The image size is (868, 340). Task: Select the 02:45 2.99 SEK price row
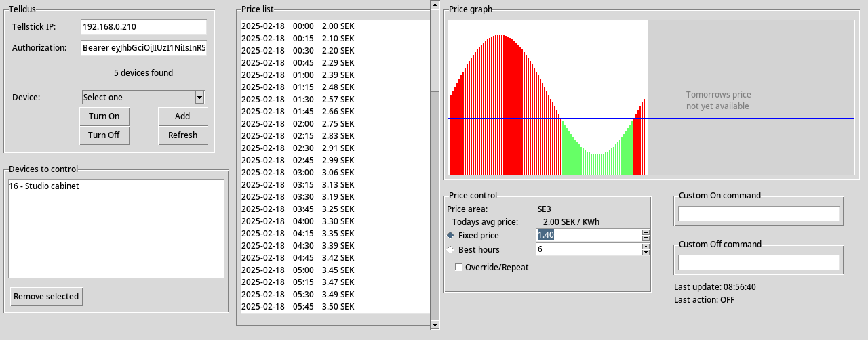click(x=335, y=160)
